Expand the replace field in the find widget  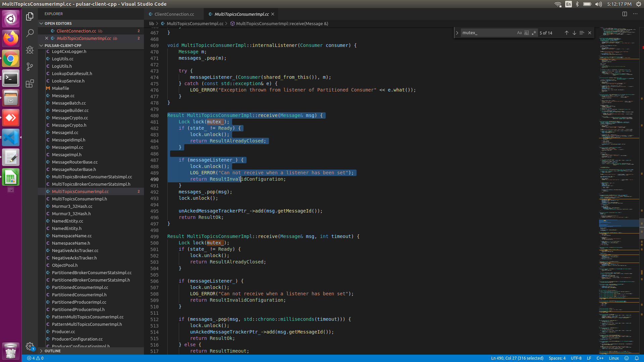[x=457, y=33]
